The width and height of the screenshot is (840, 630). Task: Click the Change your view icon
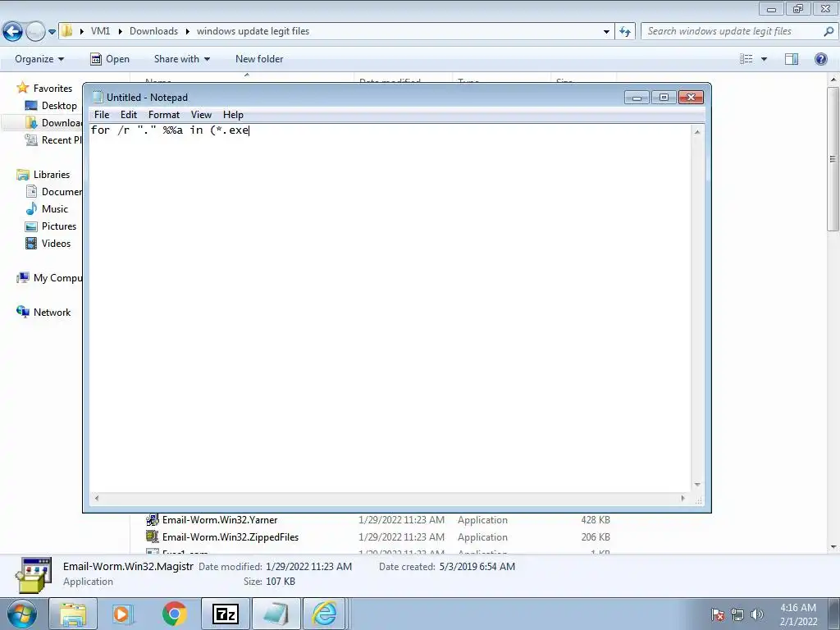point(746,59)
